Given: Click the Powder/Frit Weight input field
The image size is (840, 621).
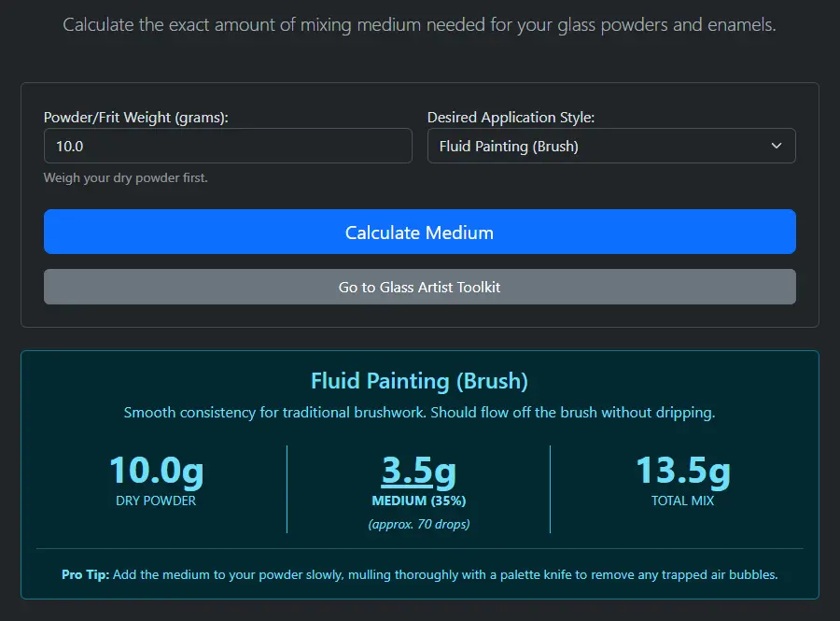Looking at the screenshot, I should pyautogui.click(x=228, y=146).
